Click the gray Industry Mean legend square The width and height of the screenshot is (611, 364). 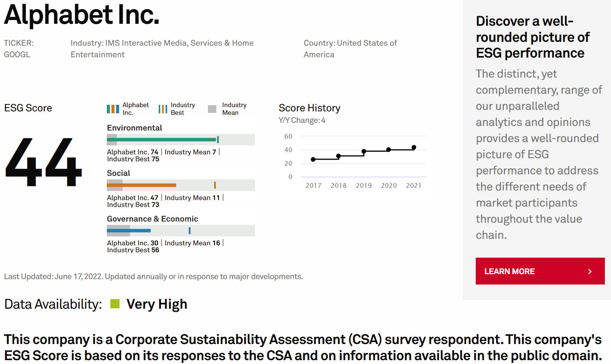(x=212, y=109)
